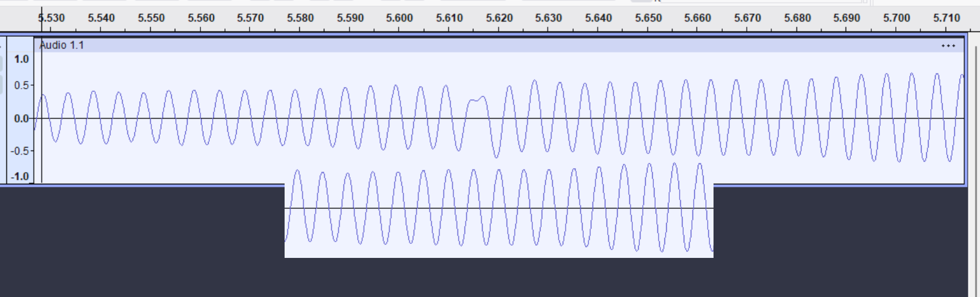The width and height of the screenshot is (980, 297).
Task: Click the Audio 1.1 clip name label
Action: [x=61, y=46]
